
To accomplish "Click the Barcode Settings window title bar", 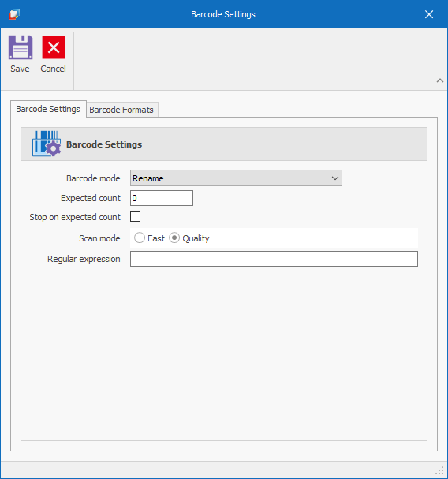I will 223,14.
